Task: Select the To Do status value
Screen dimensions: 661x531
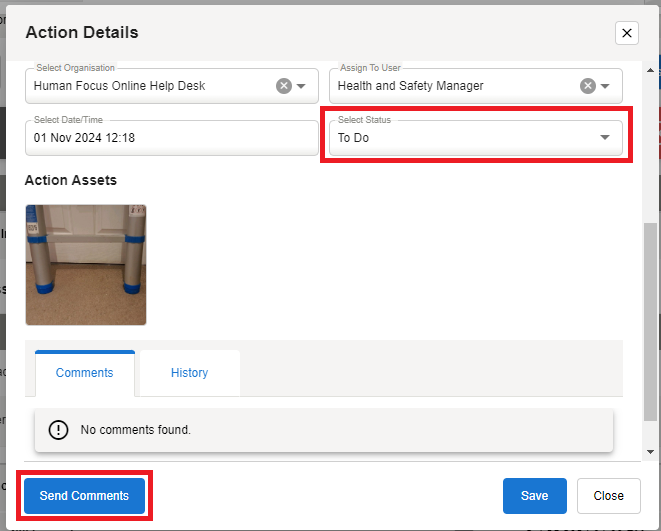Action: point(460,138)
